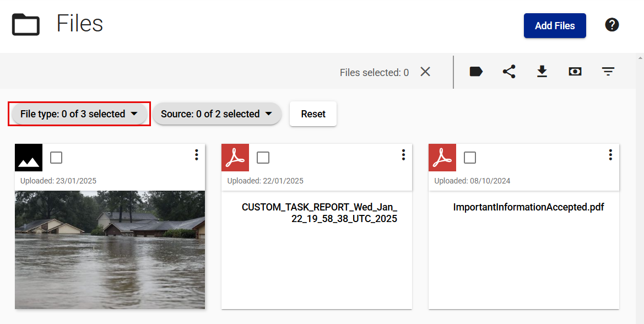Open the flooded houses photo thumbnail
644x324 pixels.
(x=110, y=250)
